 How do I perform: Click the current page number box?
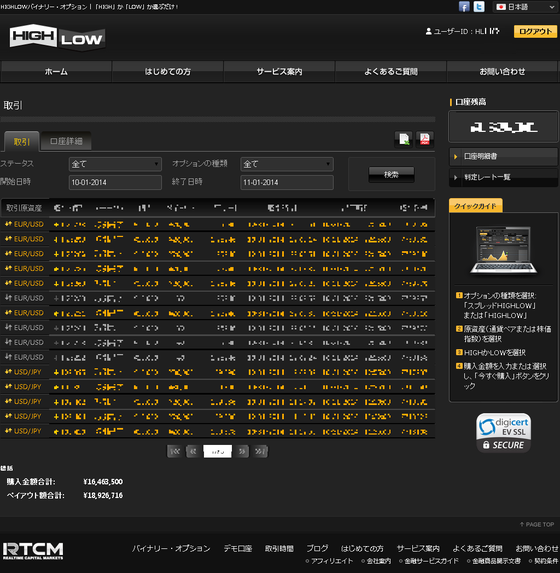click(x=217, y=452)
